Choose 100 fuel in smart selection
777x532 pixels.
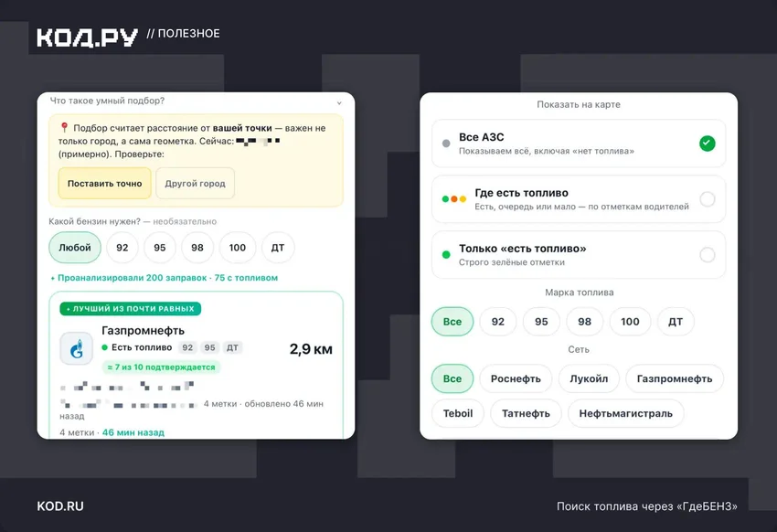click(x=238, y=247)
